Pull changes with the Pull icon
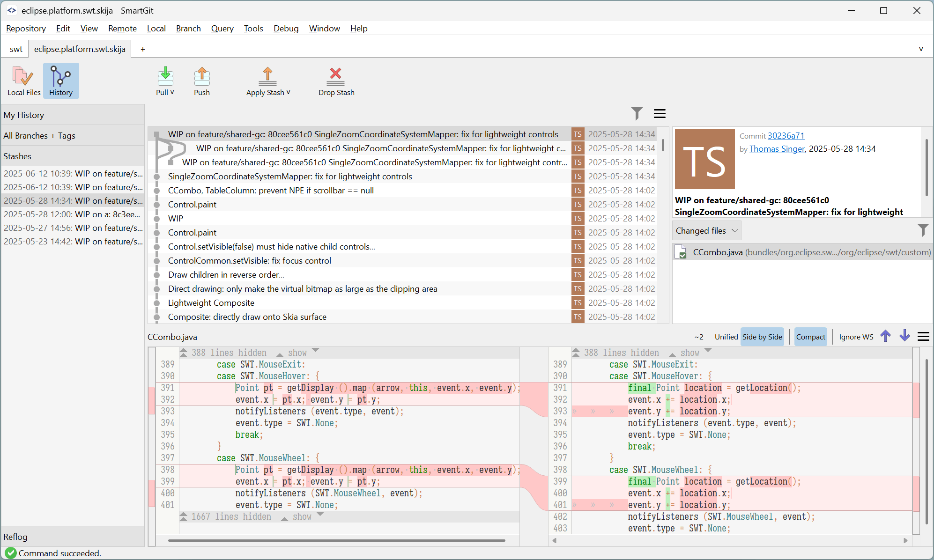Viewport: 934px width, 560px height. coord(165,75)
